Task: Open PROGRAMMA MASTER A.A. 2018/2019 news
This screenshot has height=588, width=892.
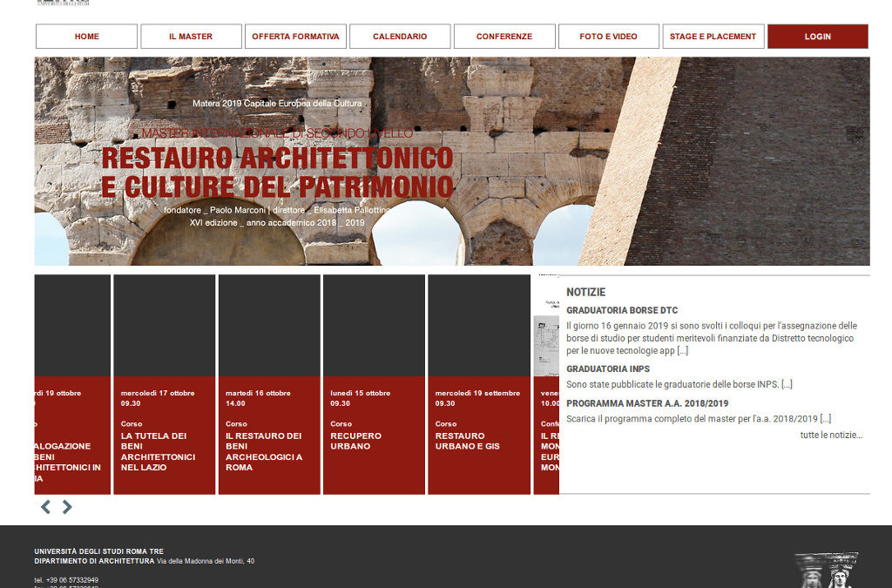Action: coord(647,403)
